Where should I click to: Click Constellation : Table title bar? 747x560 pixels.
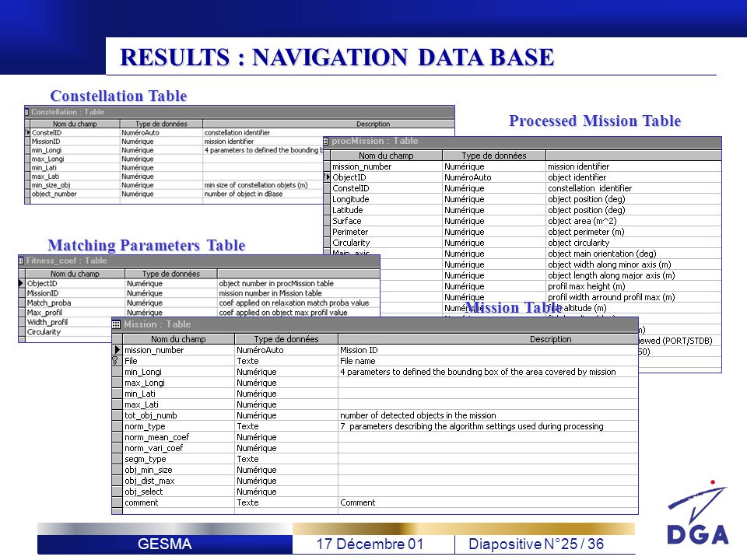pos(240,112)
